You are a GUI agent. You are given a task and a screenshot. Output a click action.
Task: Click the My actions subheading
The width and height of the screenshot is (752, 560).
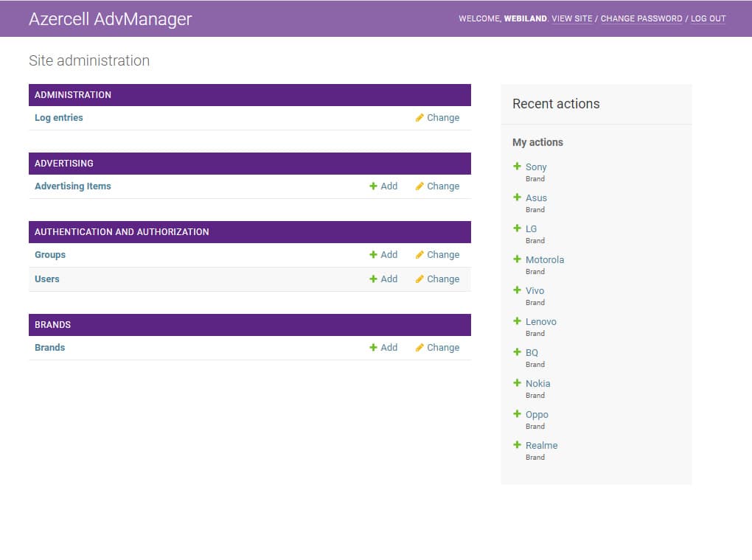pos(537,142)
